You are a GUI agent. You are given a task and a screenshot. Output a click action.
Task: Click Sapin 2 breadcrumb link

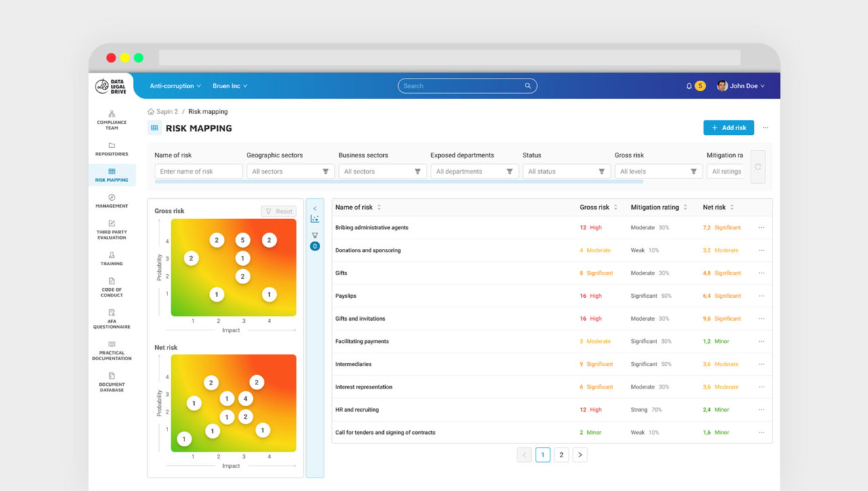click(x=167, y=111)
